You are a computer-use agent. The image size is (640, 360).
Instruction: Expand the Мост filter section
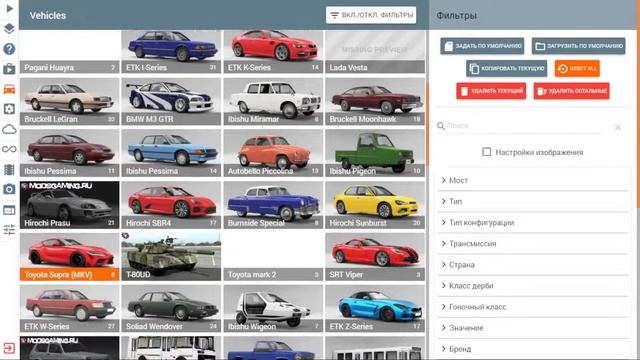533,180
